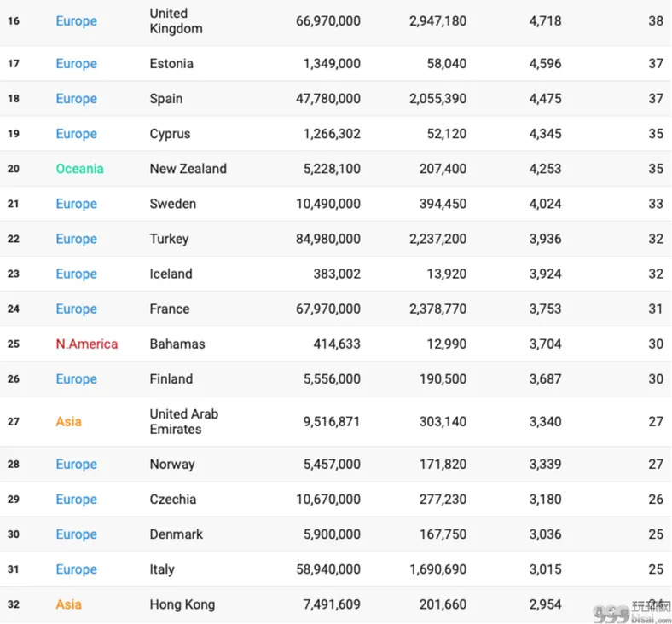Image resolution: width=672 pixels, height=624 pixels.
Task: Open the Europe link in Czechia row
Action: coord(76,500)
